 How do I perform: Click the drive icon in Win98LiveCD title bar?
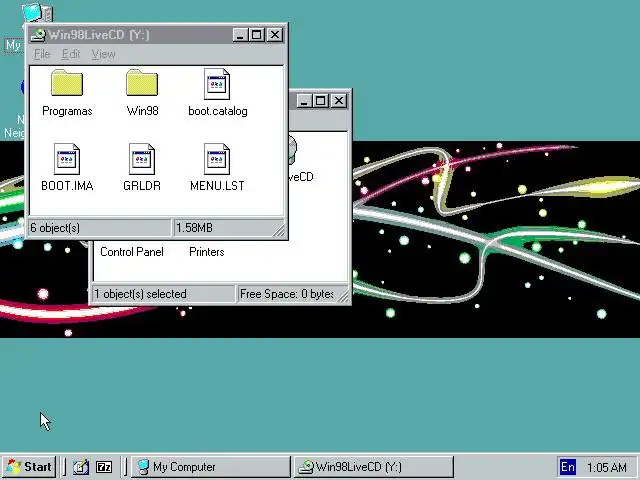coord(38,35)
